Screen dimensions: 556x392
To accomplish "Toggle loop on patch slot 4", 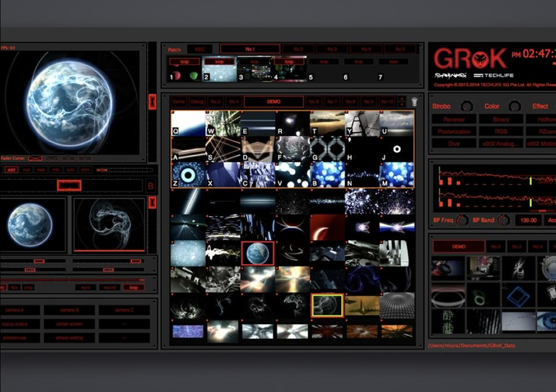I will (289, 62).
